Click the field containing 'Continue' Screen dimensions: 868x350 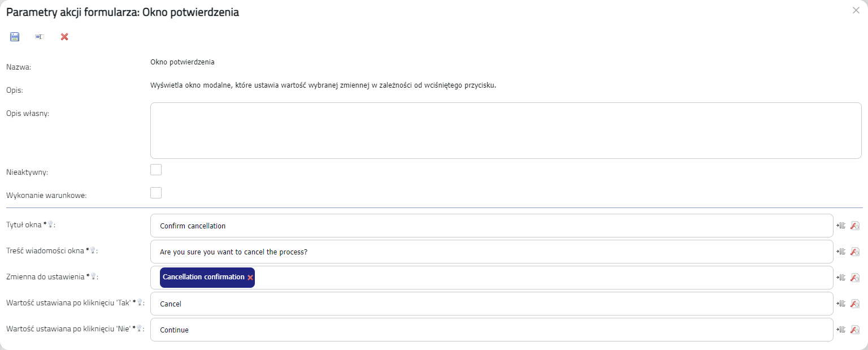[492, 330]
